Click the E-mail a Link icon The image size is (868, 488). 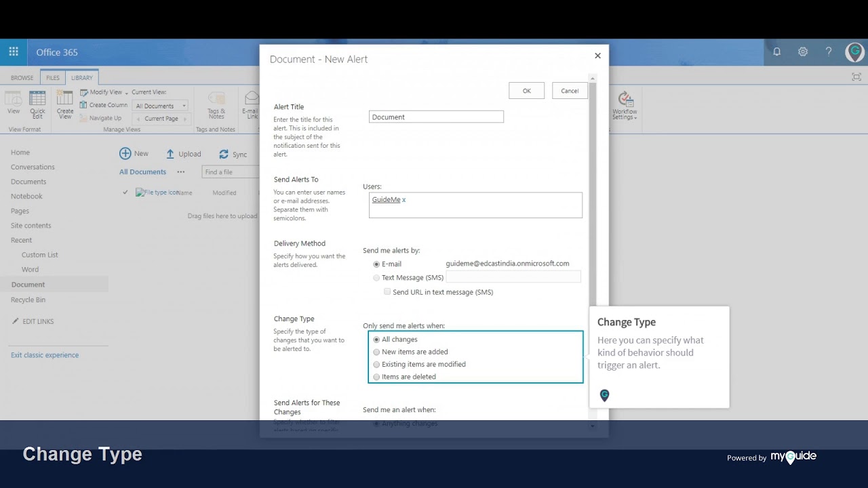point(252,98)
